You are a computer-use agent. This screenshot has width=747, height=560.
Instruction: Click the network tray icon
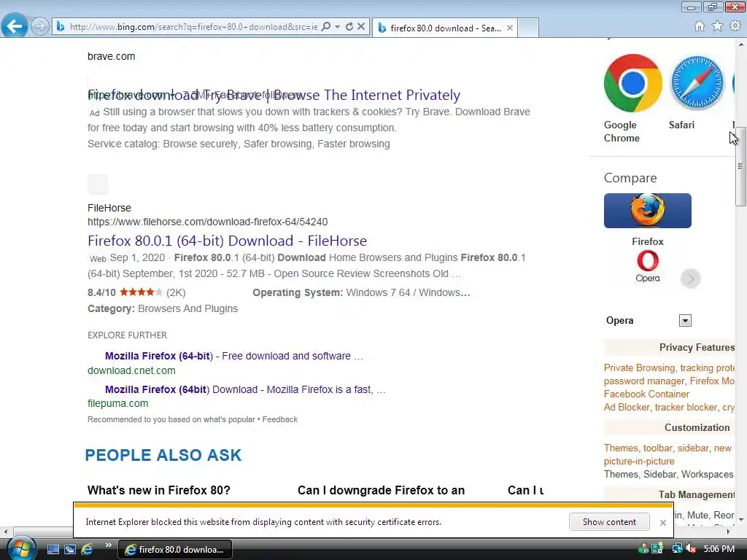(677, 548)
